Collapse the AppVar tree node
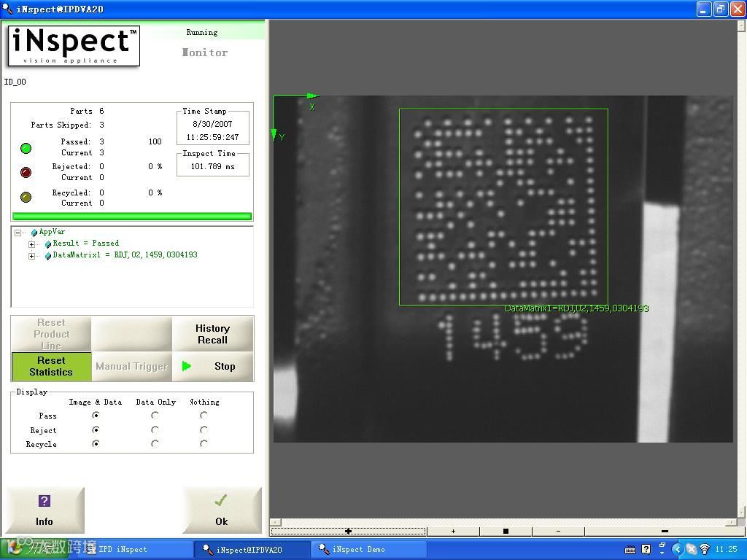 [18, 233]
